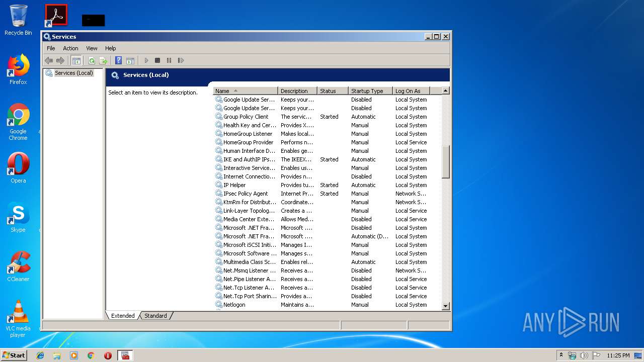This screenshot has width=644, height=362.
Task: Click the vertical scrollbar thumb in services list
Action: (x=445, y=162)
